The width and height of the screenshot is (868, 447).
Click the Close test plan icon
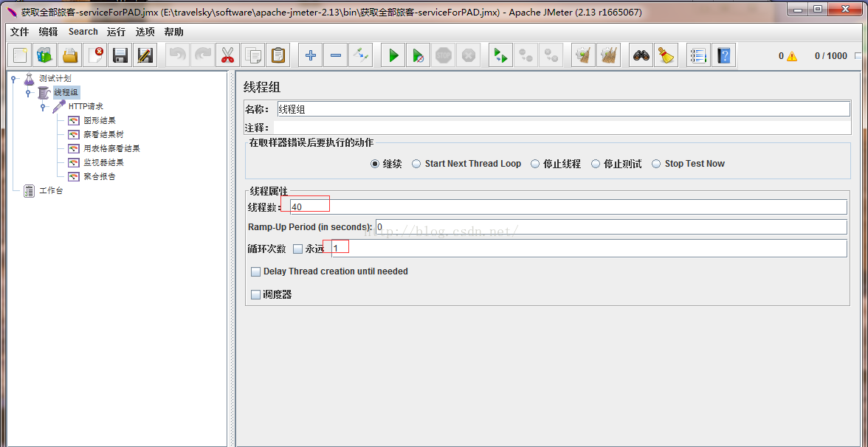click(x=94, y=55)
